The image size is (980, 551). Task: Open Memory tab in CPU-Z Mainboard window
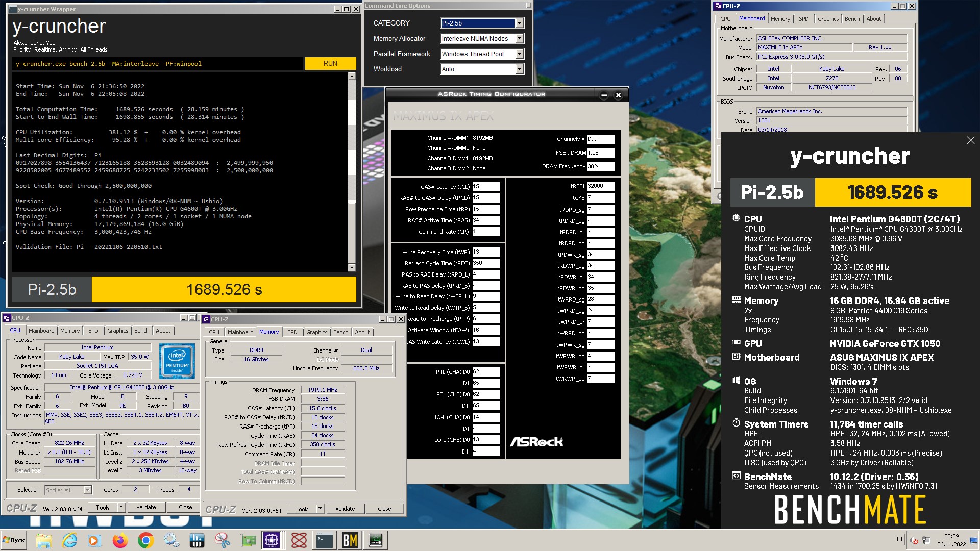tap(780, 19)
